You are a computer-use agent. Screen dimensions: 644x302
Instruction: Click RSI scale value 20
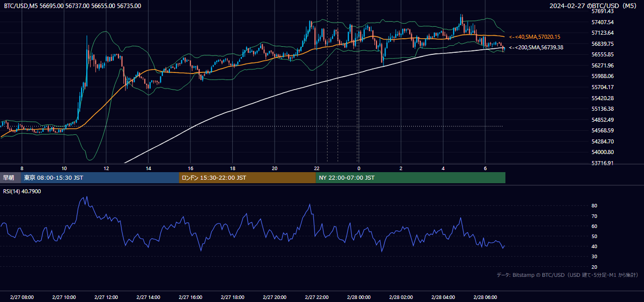[x=595, y=267]
